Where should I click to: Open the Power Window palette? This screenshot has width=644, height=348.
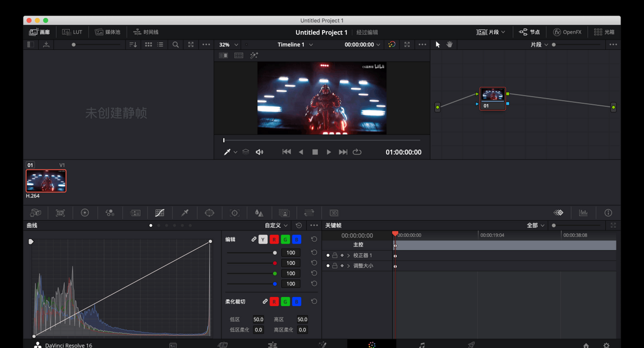pos(209,213)
